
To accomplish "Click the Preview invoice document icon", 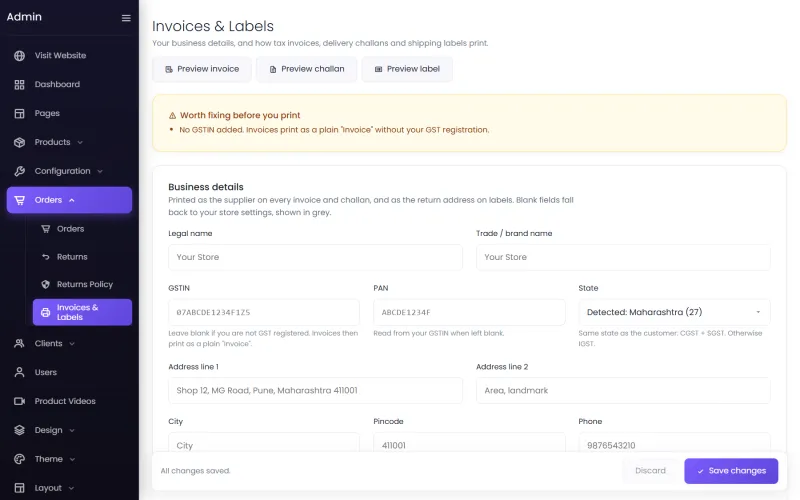I will [x=169, y=69].
